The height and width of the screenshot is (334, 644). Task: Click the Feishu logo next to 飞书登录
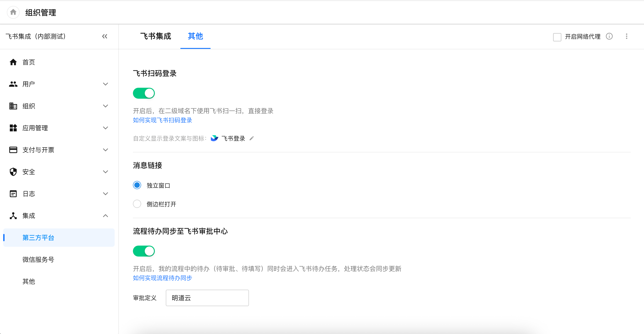[214, 138]
